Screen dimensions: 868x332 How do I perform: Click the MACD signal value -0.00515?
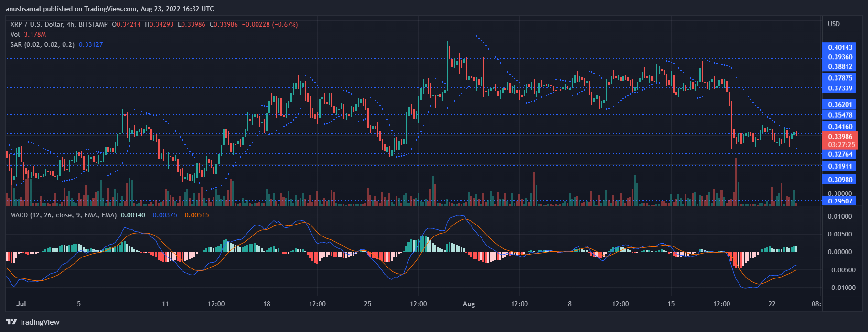pos(195,215)
